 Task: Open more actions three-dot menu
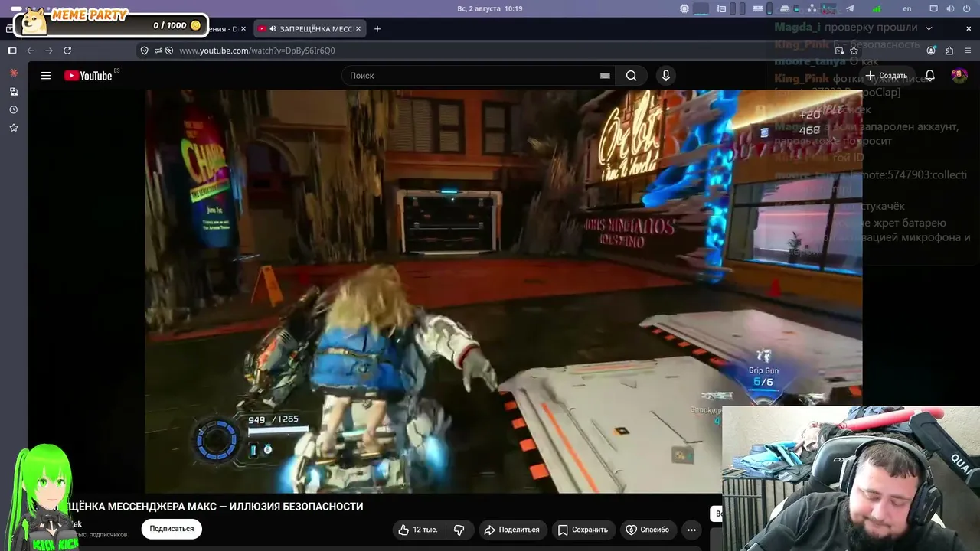[x=691, y=530]
